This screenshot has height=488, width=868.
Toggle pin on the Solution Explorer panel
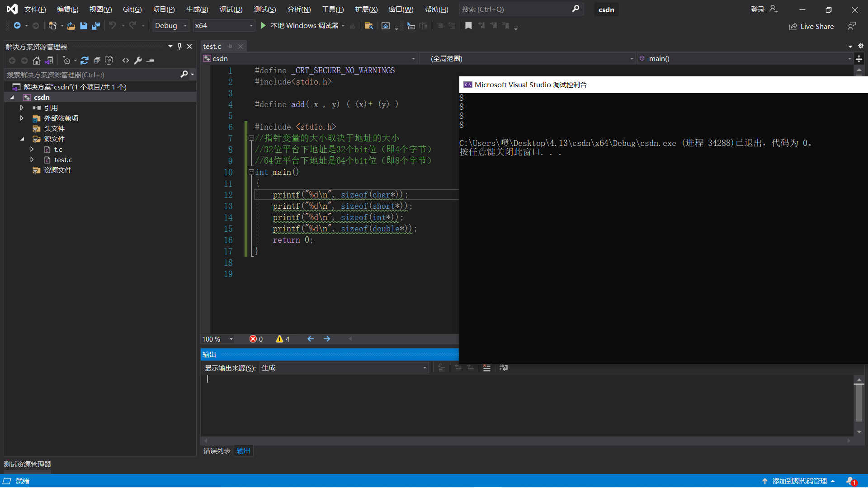click(180, 47)
